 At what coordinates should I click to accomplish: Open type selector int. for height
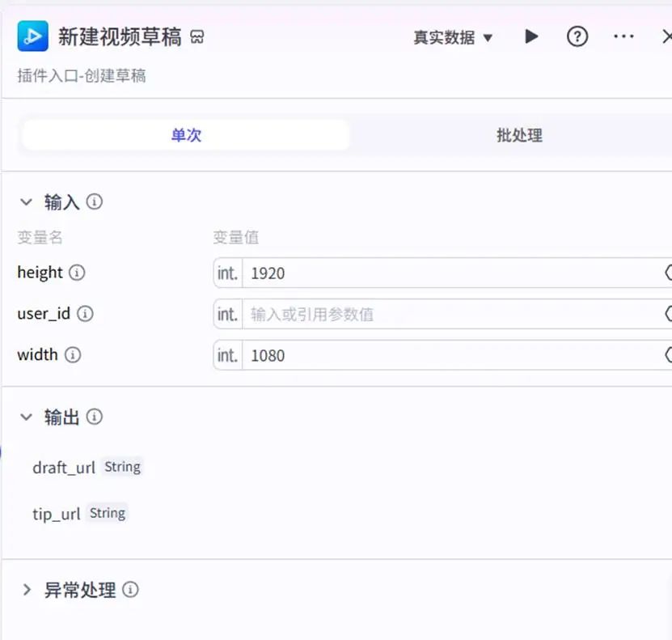[227, 273]
